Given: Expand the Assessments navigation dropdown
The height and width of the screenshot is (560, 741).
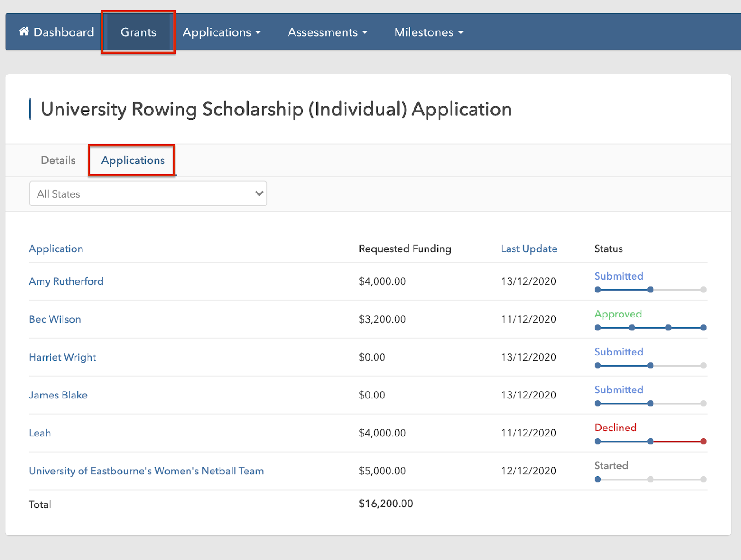Looking at the screenshot, I should tap(327, 32).
